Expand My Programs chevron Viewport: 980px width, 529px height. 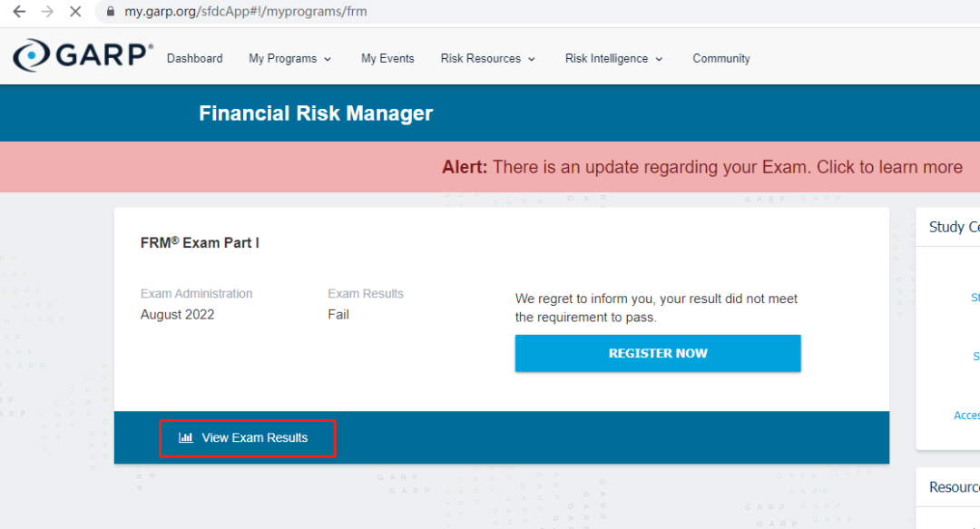[328, 59]
